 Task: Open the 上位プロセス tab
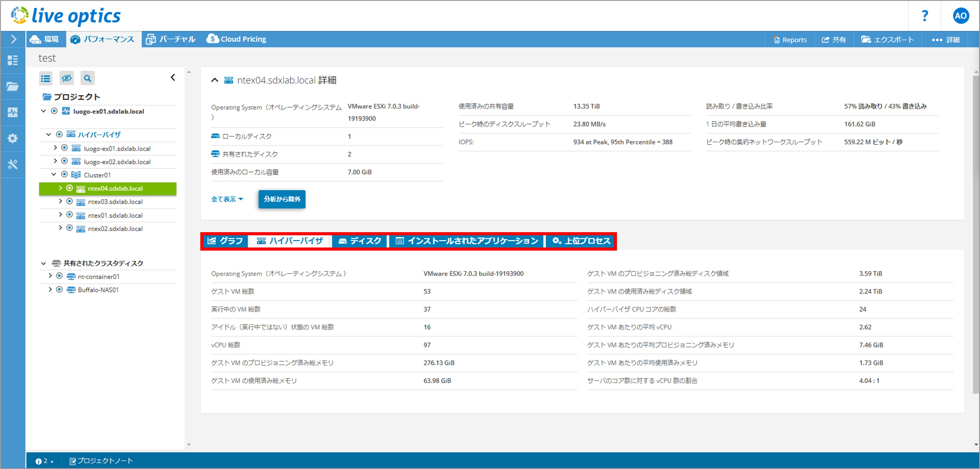click(580, 241)
